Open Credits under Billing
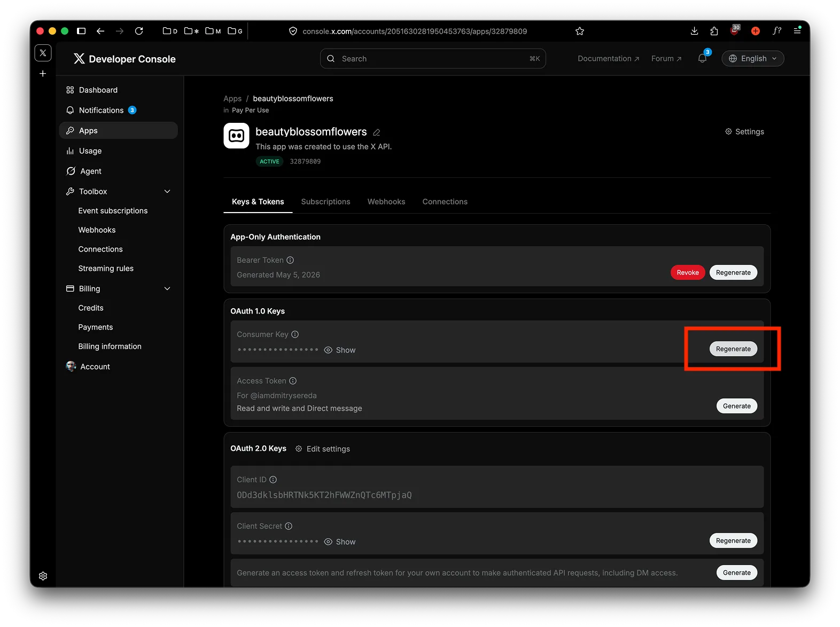Image resolution: width=840 pixels, height=627 pixels. coord(91,308)
